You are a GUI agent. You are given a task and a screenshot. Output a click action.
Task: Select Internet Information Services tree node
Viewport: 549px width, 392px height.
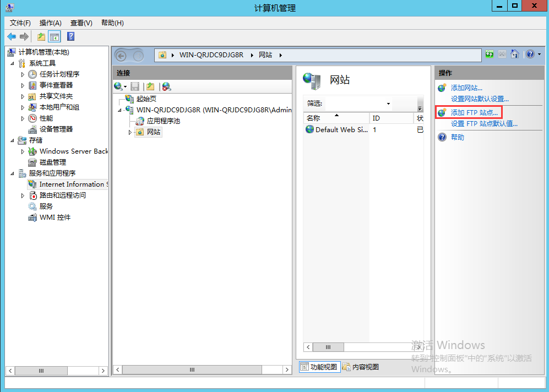coord(74,184)
